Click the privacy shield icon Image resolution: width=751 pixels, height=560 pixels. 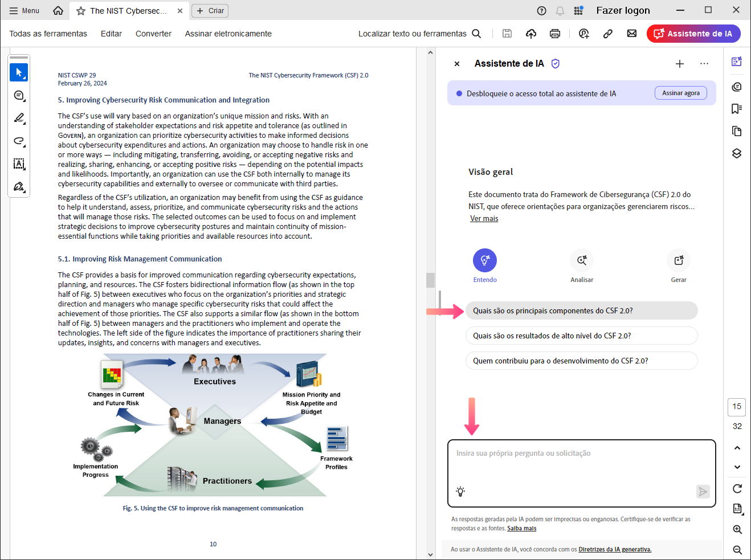coord(556,64)
